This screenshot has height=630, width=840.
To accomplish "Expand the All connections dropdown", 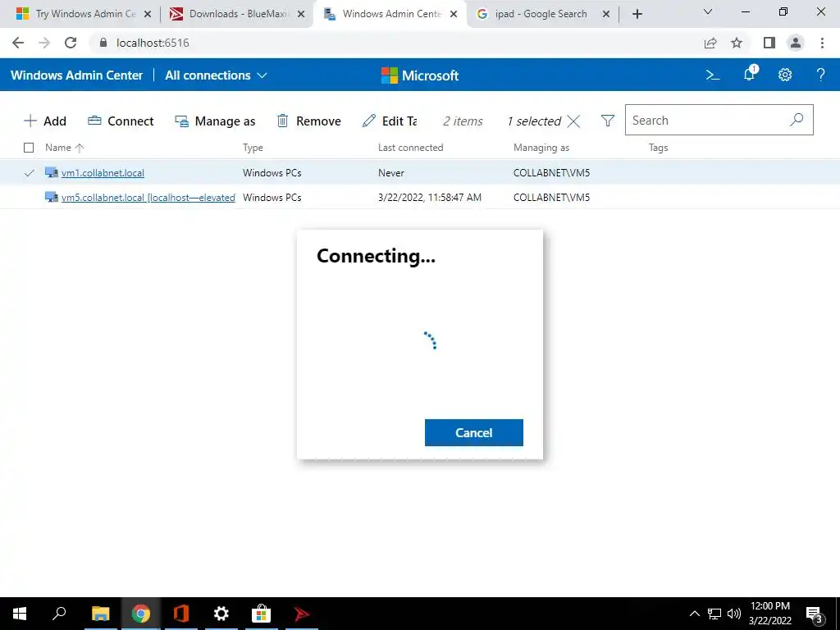I will point(216,75).
